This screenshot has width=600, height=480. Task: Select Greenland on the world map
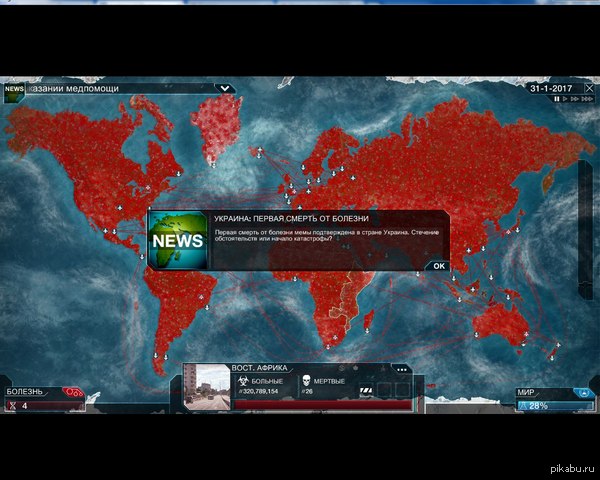216,125
